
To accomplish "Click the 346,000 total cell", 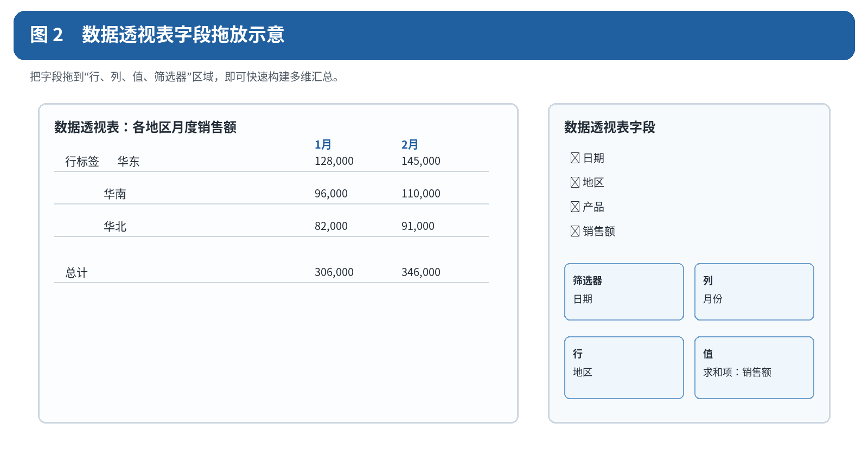I will [x=421, y=272].
